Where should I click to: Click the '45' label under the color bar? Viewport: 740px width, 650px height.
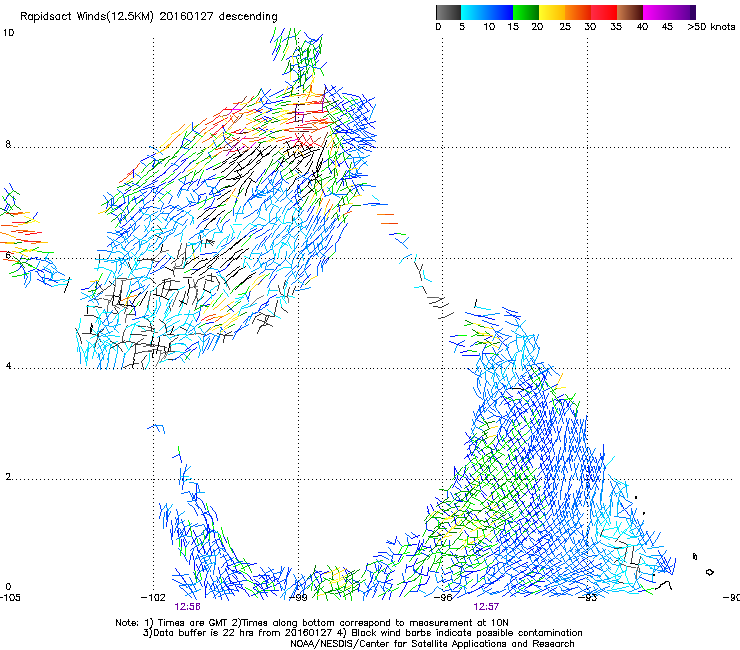[667, 27]
